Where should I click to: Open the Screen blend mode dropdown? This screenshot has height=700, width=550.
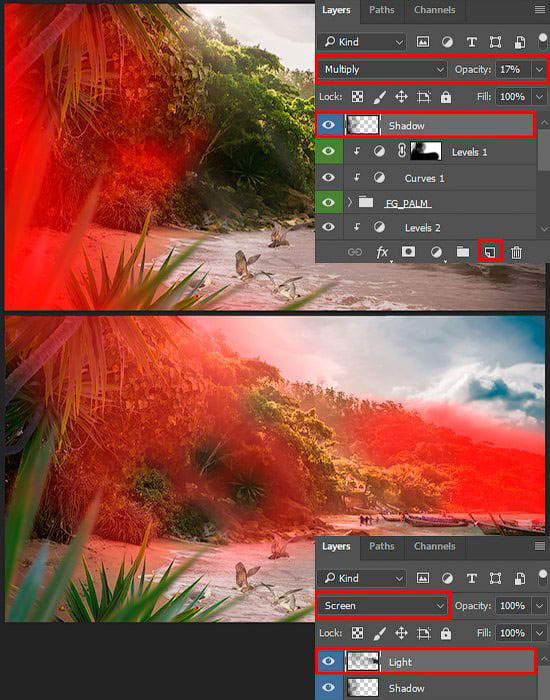pyautogui.click(x=383, y=606)
